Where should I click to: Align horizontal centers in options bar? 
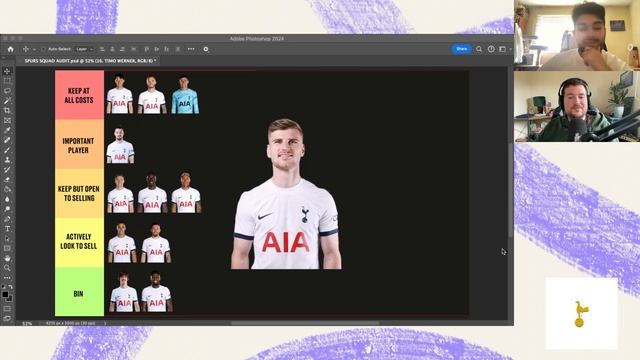pyautogui.click(x=113, y=49)
